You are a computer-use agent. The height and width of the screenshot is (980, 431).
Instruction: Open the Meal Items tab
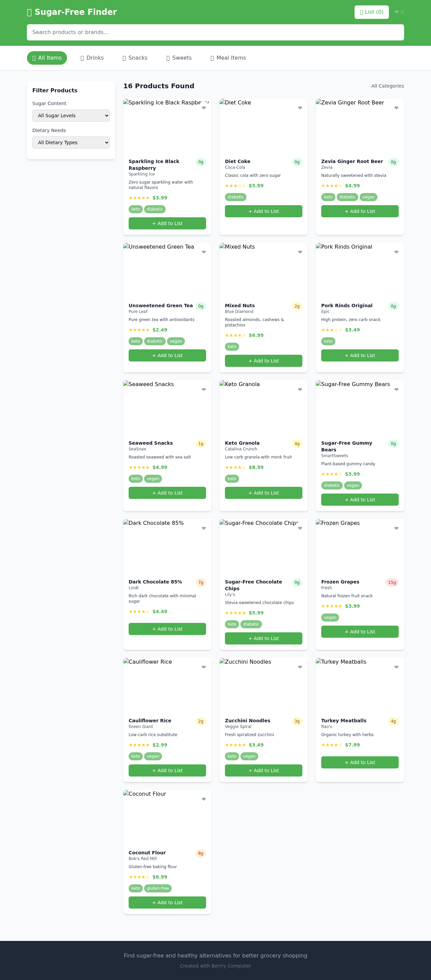(228, 58)
